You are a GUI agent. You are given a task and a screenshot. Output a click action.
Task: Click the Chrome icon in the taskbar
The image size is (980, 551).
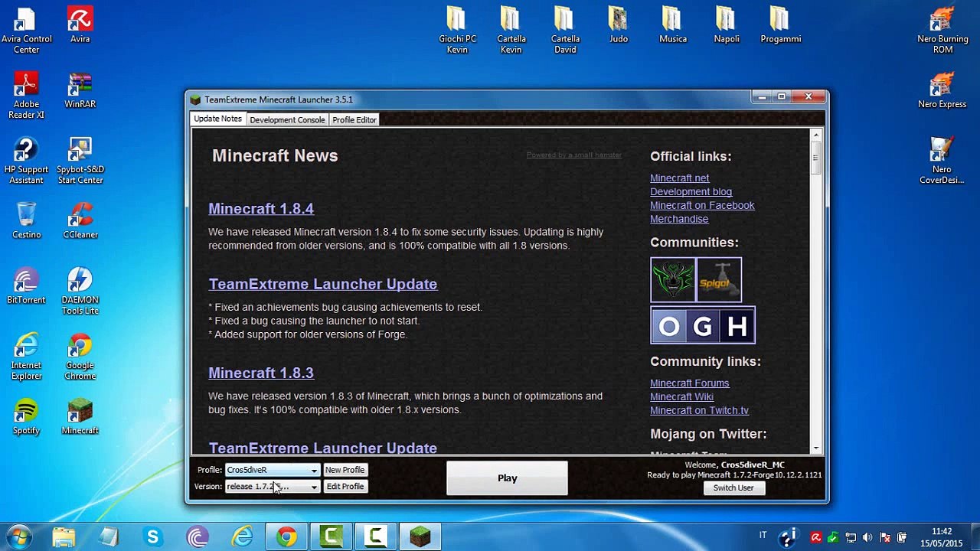pyautogui.click(x=287, y=537)
